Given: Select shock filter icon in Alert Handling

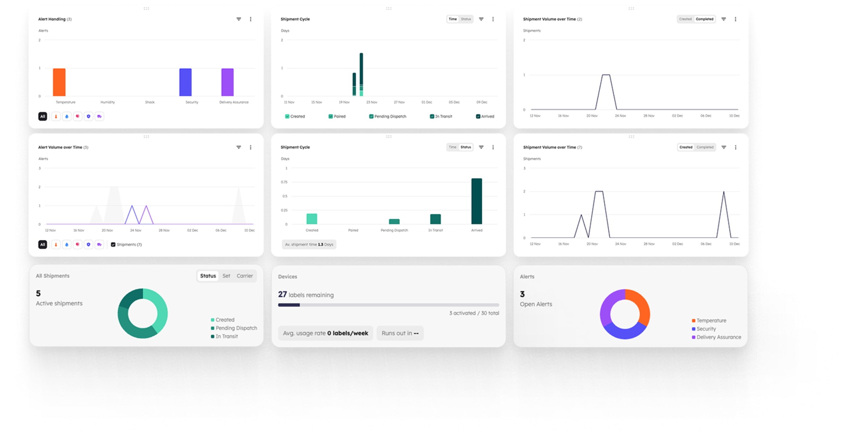Looking at the screenshot, I should click(x=77, y=116).
